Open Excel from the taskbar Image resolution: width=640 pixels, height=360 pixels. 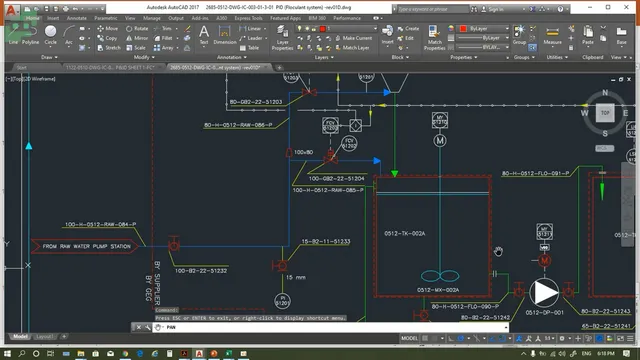(x=229, y=353)
